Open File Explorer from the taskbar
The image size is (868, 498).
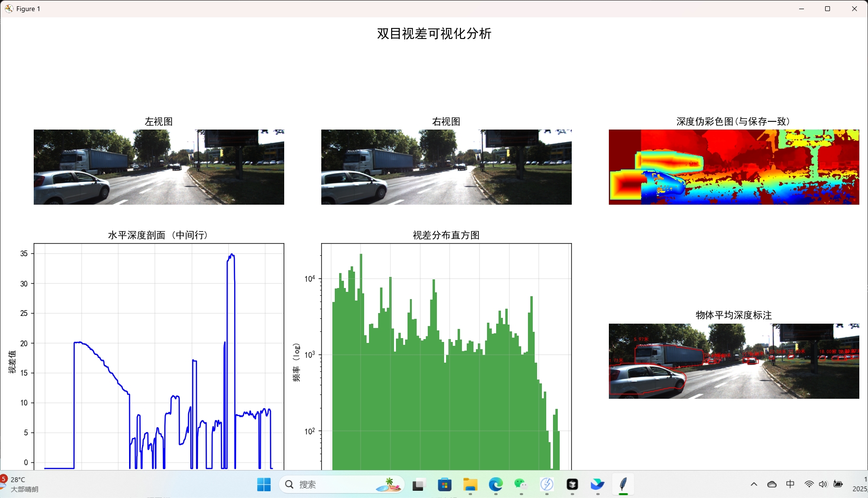point(470,485)
